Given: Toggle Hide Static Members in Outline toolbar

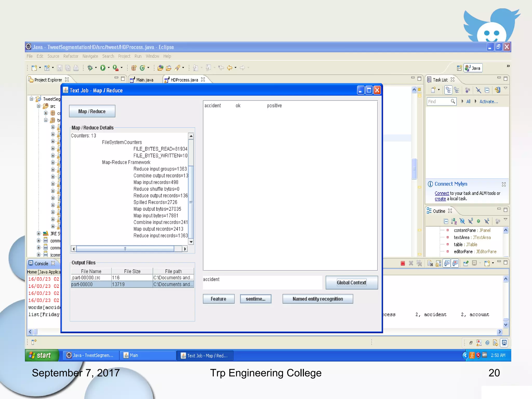Looking at the screenshot, I should pos(470,221).
